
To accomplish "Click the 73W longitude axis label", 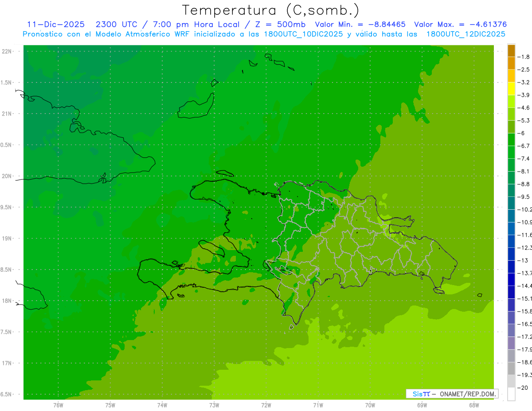I will [x=214, y=405].
